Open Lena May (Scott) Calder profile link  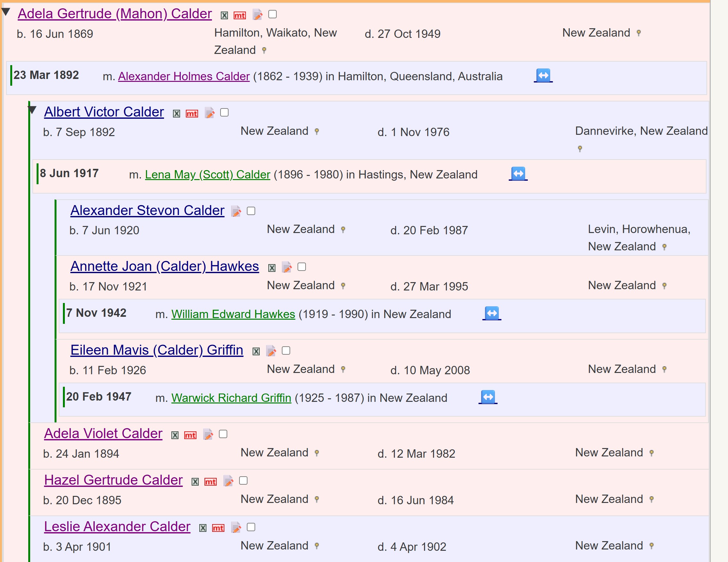[x=208, y=175]
